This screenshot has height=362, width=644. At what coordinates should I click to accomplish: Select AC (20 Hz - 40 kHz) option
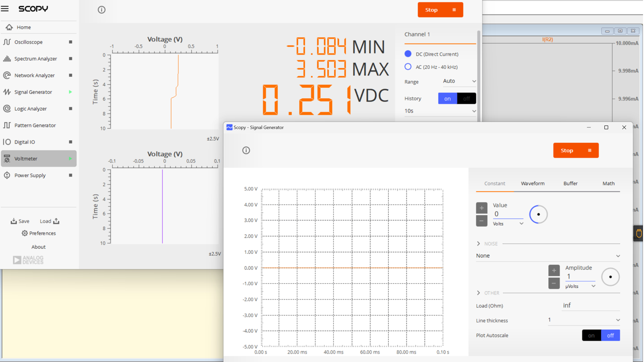click(x=408, y=66)
